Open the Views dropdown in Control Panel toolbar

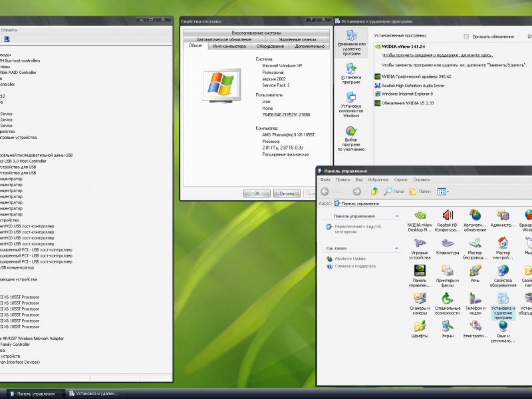[443, 192]
